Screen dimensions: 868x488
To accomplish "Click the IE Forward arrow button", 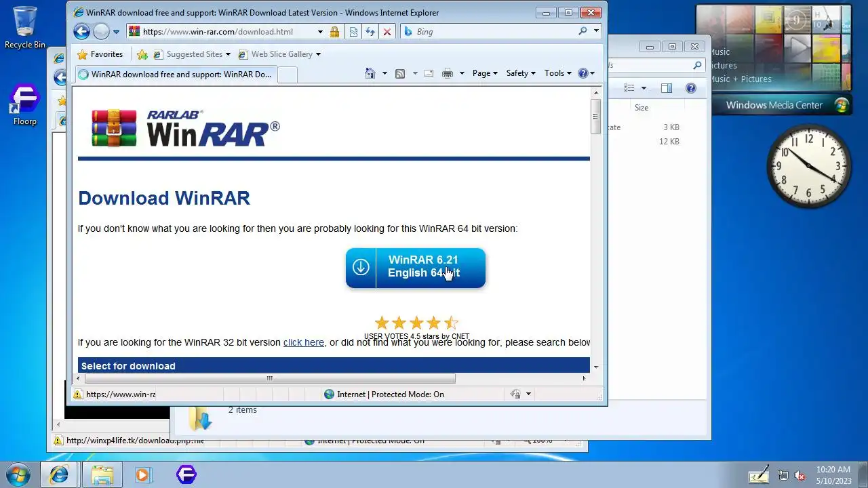I will [101, 31].
